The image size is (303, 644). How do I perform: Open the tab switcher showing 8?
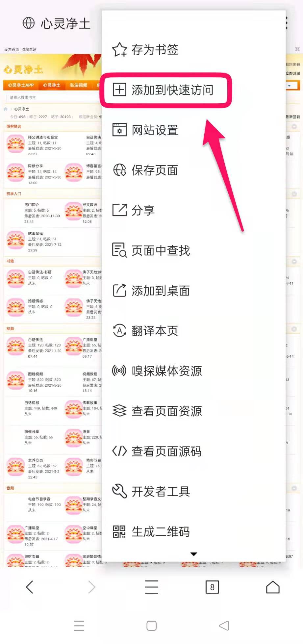pyautogui.click(x=212, y=587)
